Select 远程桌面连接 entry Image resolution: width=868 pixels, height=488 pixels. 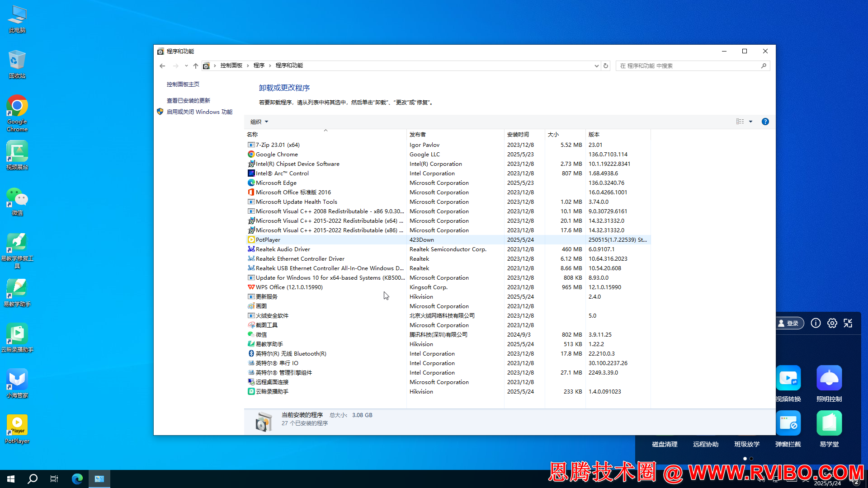click(x=448, y=382)
